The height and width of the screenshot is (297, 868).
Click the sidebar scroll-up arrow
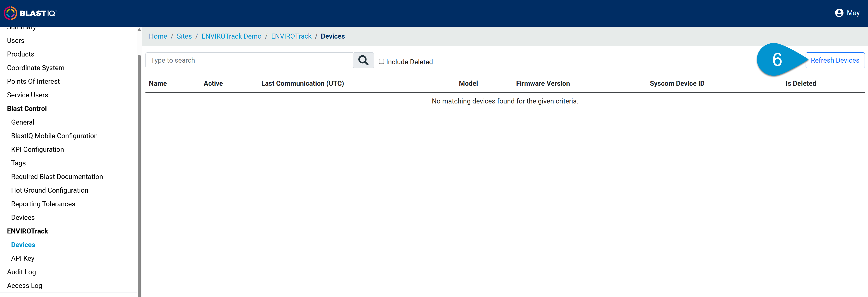(139, 30)
